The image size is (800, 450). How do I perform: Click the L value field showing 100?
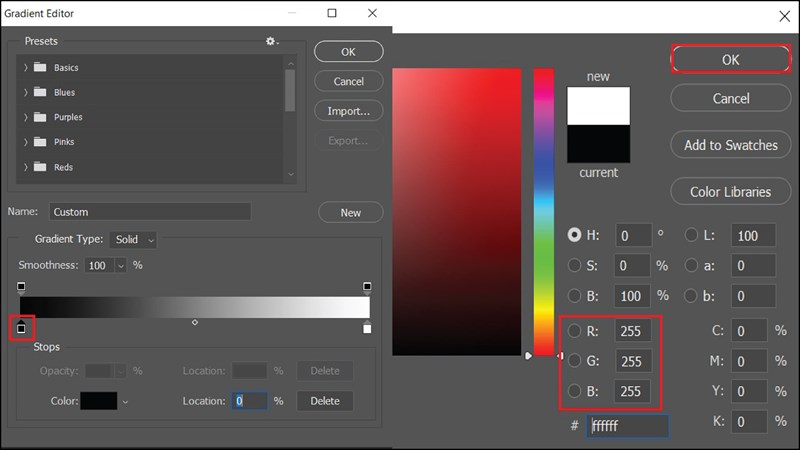point(753,235)
